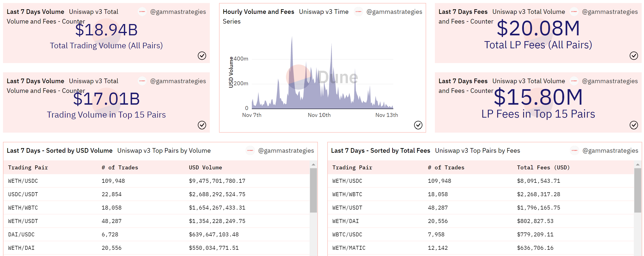Click the checkmark icon on the $18.94B volume card
This screenshot has height=256, width=644.
(202, 55)
